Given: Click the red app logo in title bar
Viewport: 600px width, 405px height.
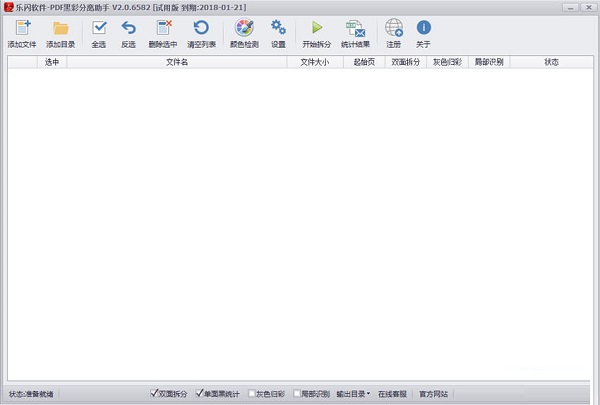Looking at the screenshot, I should pyautogui.click(x=8, y=7).
